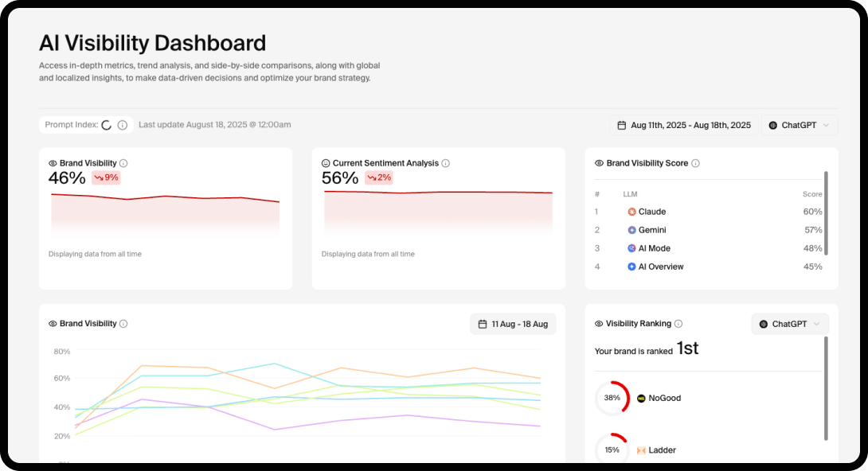868x471 pixels.
Task: Click the Prompt Index info icon
Action: pyautogui.click(x=123, y=125)
